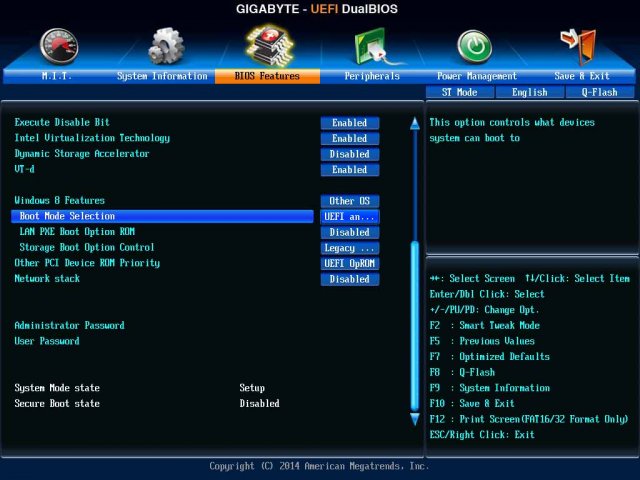640x480 pixels.
Task: Click the scroll down arrow in settings list
Action: coord(414,420)
